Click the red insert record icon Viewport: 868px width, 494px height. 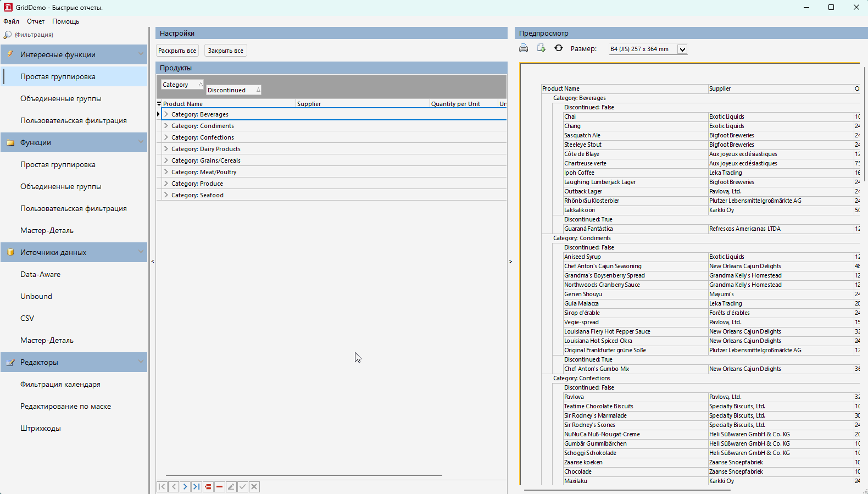click(208, 487)
